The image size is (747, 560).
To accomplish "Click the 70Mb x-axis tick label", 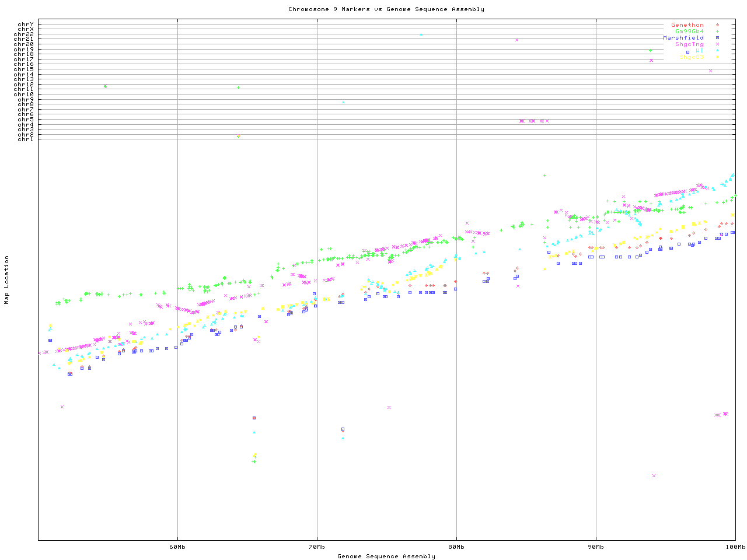I will pyautogui.click(x=317, y=547).
